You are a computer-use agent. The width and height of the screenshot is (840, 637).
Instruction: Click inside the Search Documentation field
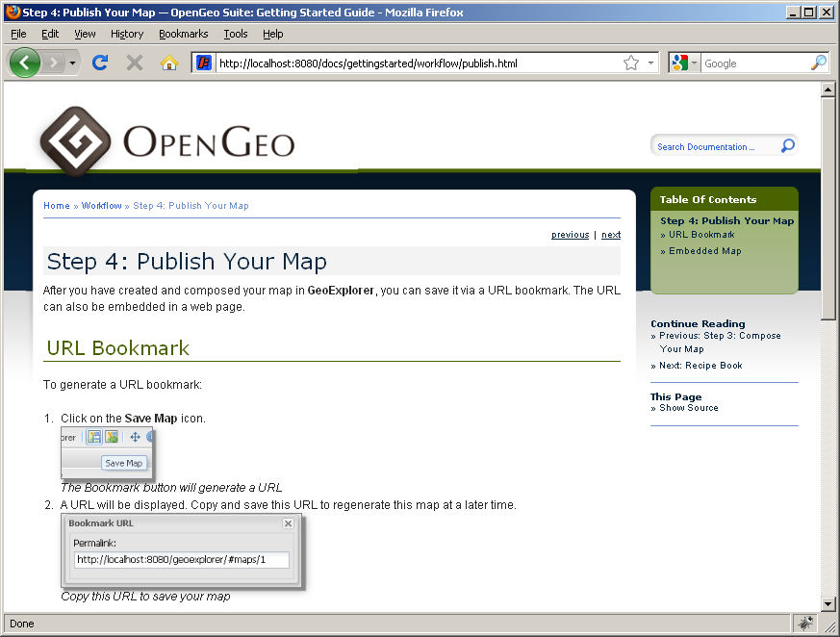tap(712, 147)
